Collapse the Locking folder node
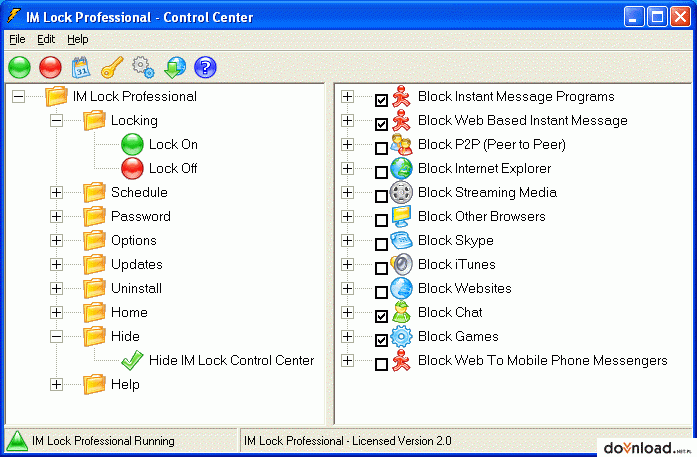The height and width of the screenshot is (457, 697). [x=56, y=120]
